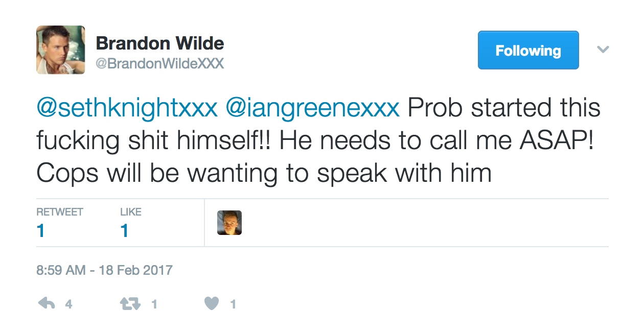The width and height of the screenshot is (644, 333).
Task: Click reply count 4 beside reply arrow
Action: pos(68,305)
